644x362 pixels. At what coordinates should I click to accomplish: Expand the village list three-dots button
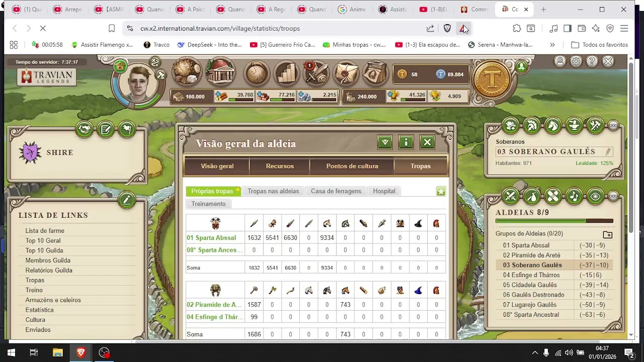pos(613,196)
